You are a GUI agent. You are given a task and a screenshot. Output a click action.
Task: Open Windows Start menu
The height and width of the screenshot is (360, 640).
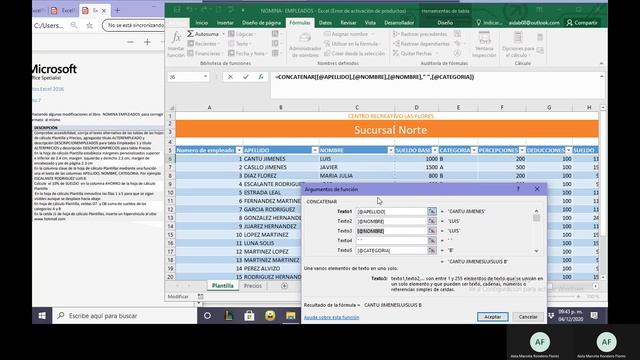click(42, 316)
